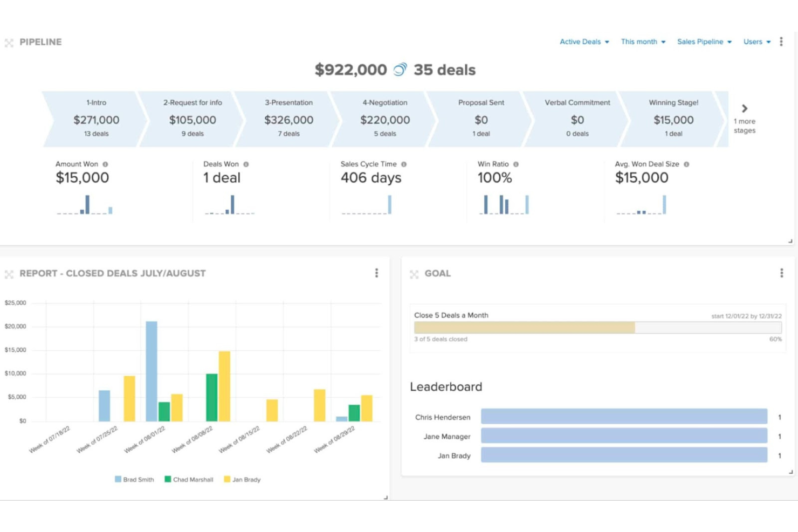Click the Leaderboard heading

pyautogui.click(x=446, y=386)
